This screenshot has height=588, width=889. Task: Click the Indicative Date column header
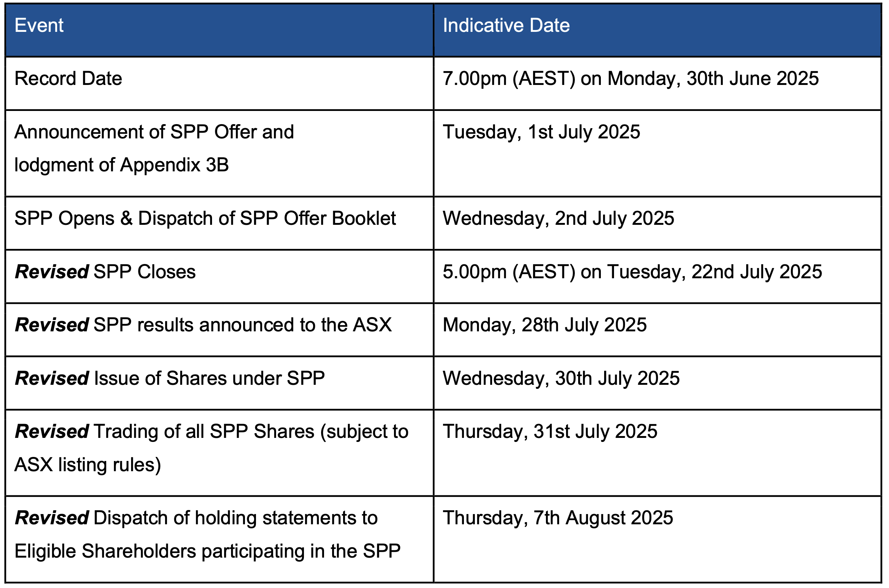tap(658, 30)
